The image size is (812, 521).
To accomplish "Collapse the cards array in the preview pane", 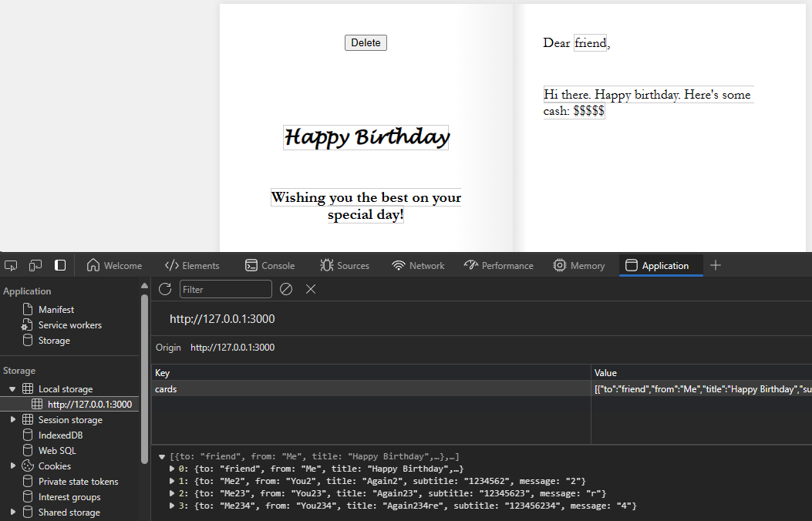I will tap(163, 455).
